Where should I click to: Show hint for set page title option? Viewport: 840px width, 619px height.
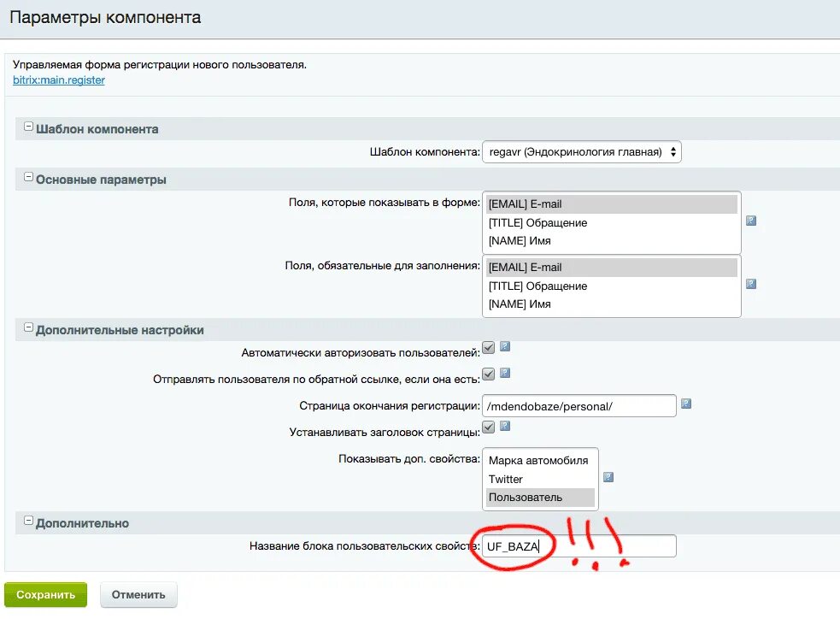click(x=505, y=426)
